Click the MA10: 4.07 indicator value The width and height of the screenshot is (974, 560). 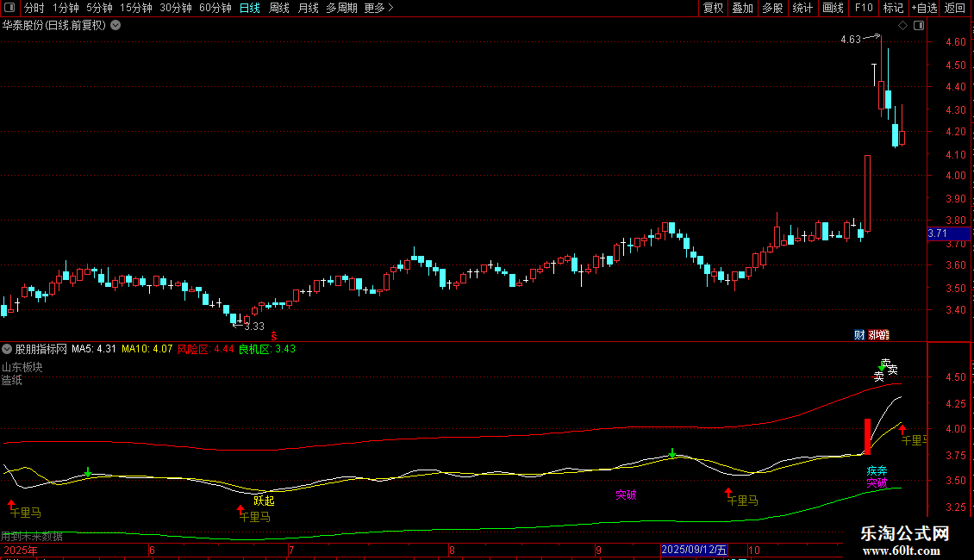pos(147,349)
